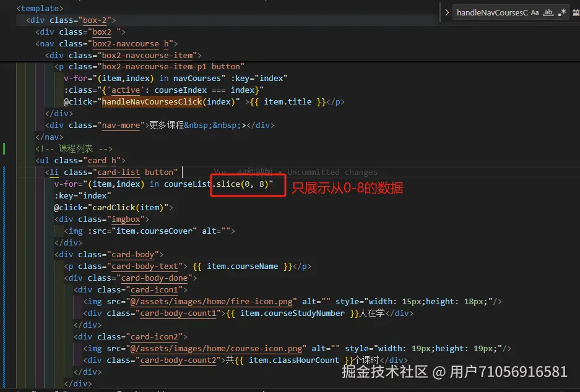Click the find input with handleNavCoursesC
This screenshot has width=580, height=392.
coord(492,12)
